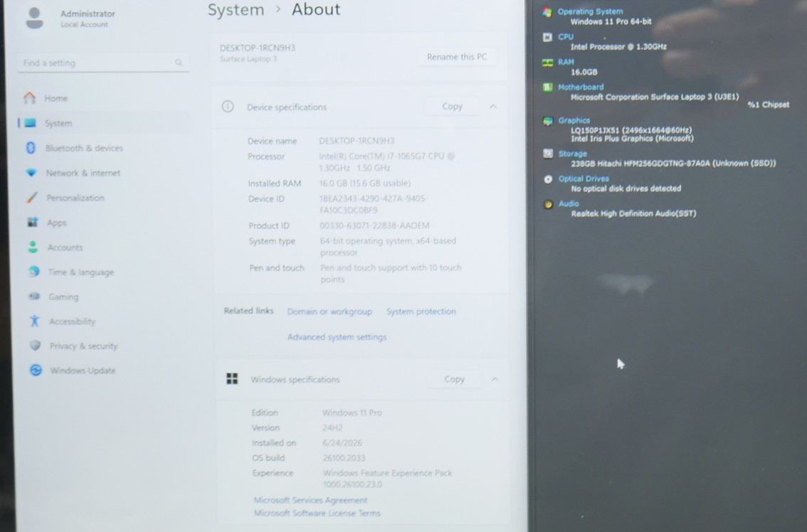Click System in the breadcrumb

click(x=236, y=10)
